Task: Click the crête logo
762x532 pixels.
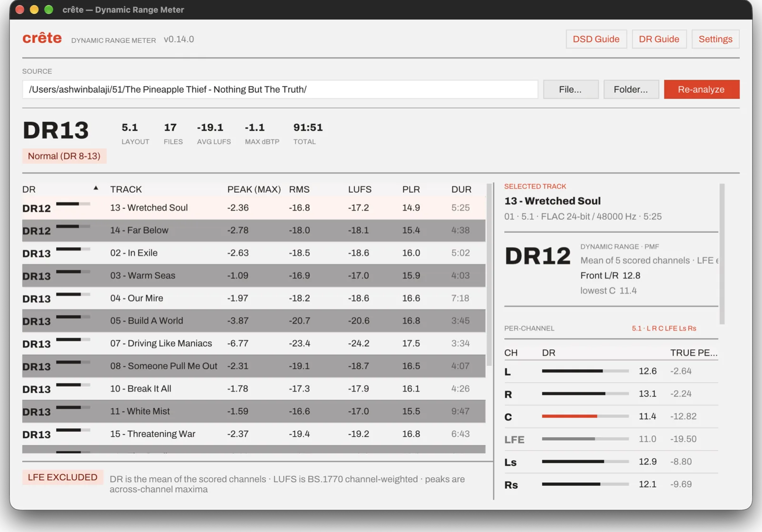Action: coord(42,38)
